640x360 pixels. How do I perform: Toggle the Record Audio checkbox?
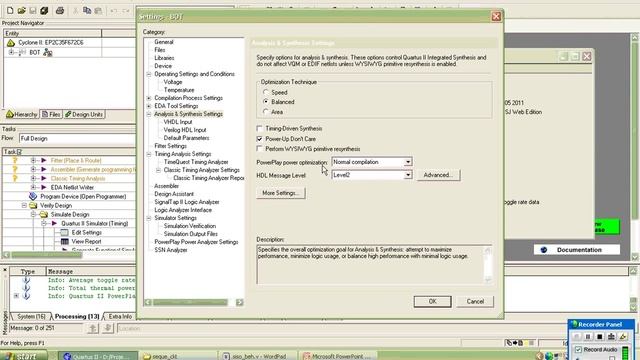[x=578, y=350]
